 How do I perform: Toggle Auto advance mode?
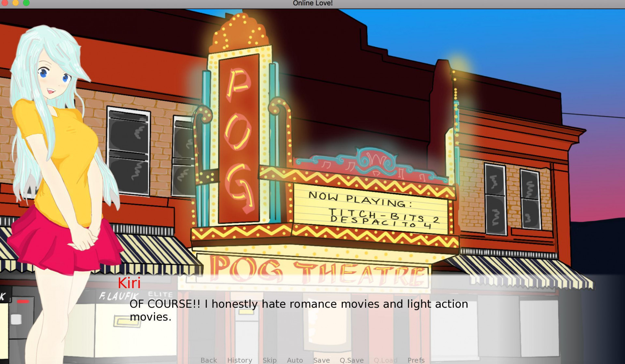click(x=295, y=360)
